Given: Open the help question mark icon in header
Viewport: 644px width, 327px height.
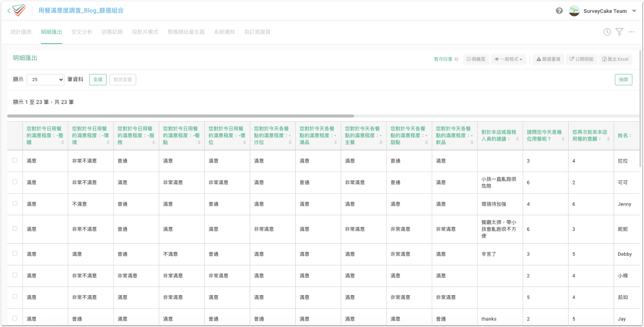Looking at the screenshot, I should pyautogui.click(x=559, y=11).
